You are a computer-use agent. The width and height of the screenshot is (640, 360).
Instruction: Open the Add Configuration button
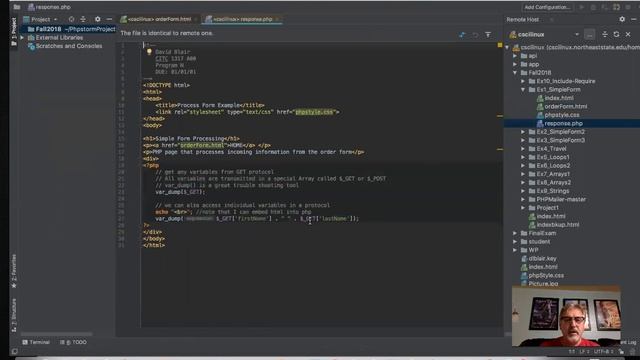(547, 7)
